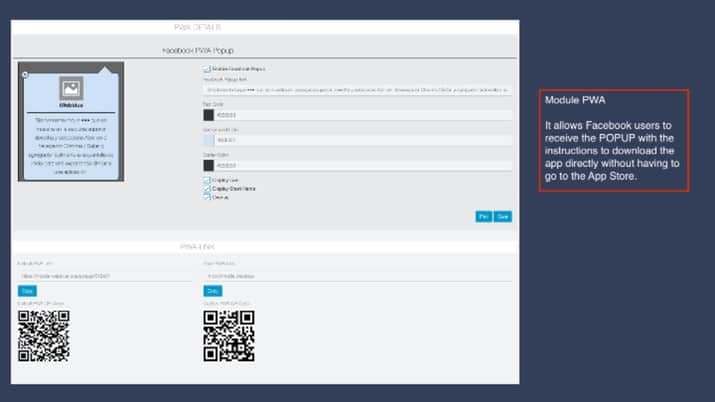Toggle the checkbox just above Display Short Name
Image resolution: width=715 pixels, height=402 pixels.
pos(207,180)
